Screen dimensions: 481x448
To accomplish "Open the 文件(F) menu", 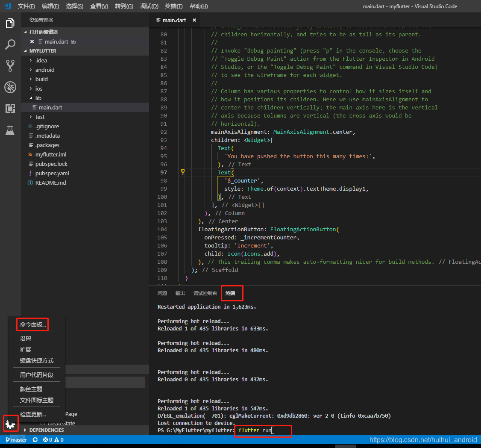I will coord(26,6).
